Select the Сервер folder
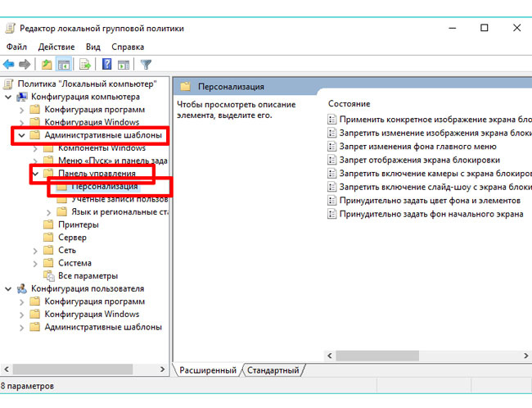This screenshot has height=408, width=532. click(x=72, y=238)
